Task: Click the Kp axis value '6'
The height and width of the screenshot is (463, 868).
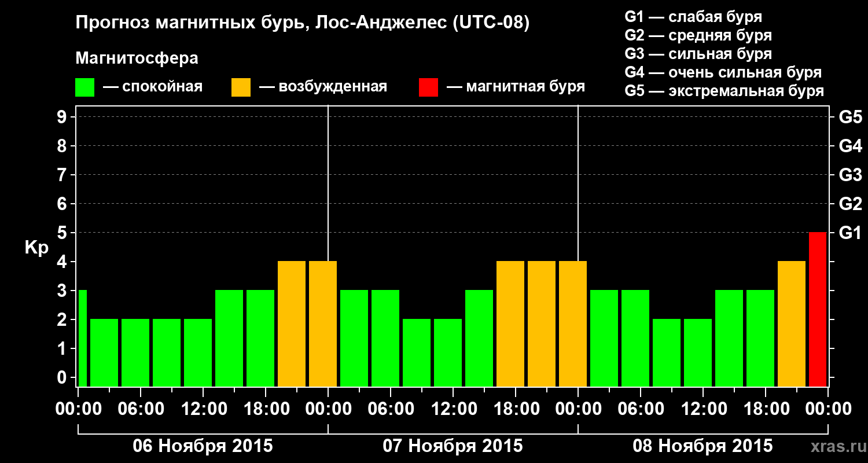Action: (63, 204)
